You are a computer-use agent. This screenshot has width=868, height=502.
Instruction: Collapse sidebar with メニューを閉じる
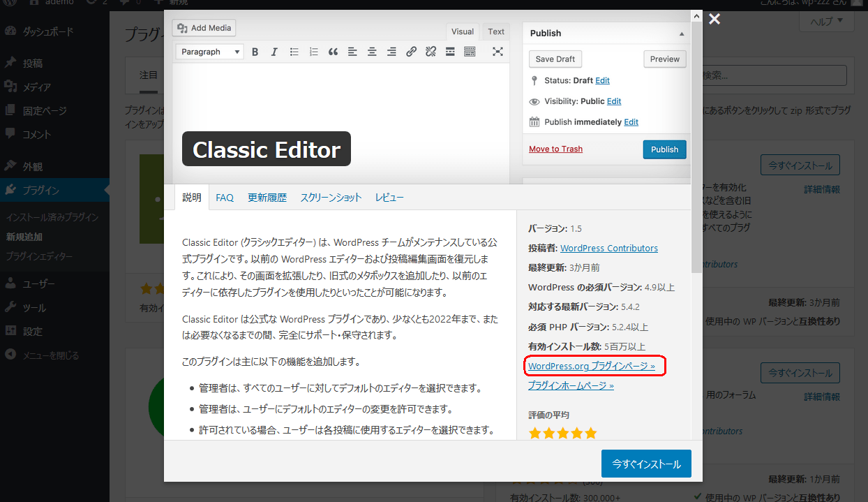(51, 355)
